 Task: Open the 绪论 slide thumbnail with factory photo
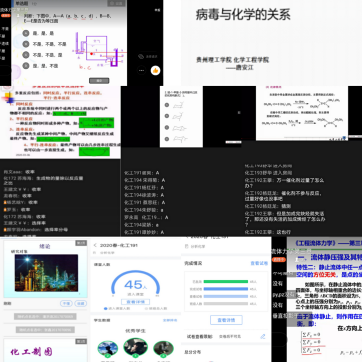45,269
